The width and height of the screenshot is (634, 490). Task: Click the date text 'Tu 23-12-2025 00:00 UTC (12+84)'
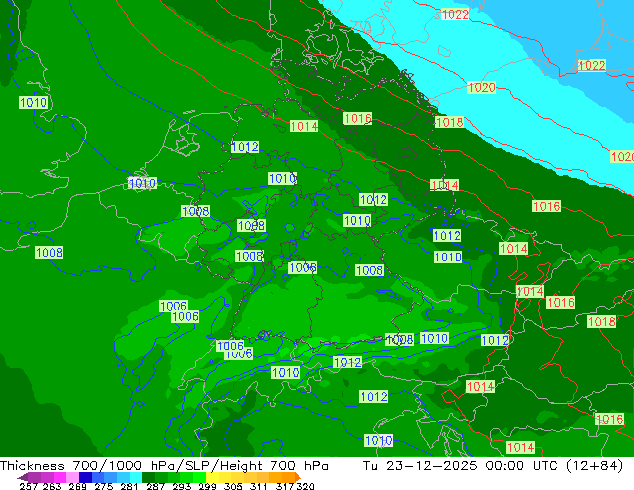point(493,465)
